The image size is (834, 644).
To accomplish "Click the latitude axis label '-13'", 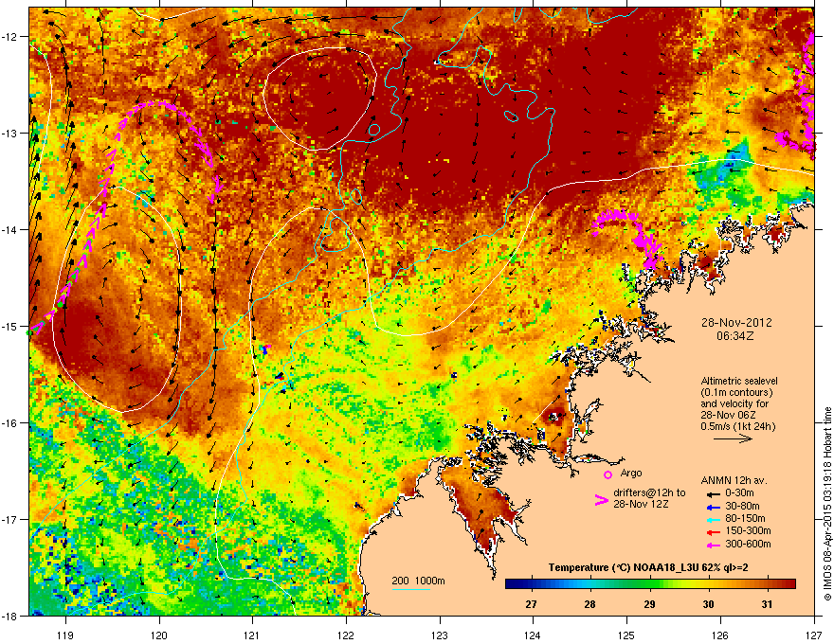I will 10,133.
